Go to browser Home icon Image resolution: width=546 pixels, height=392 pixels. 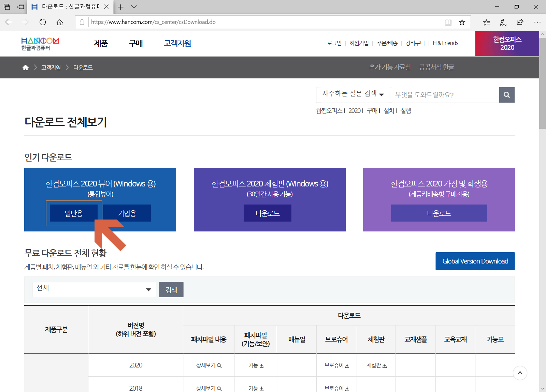60,22
